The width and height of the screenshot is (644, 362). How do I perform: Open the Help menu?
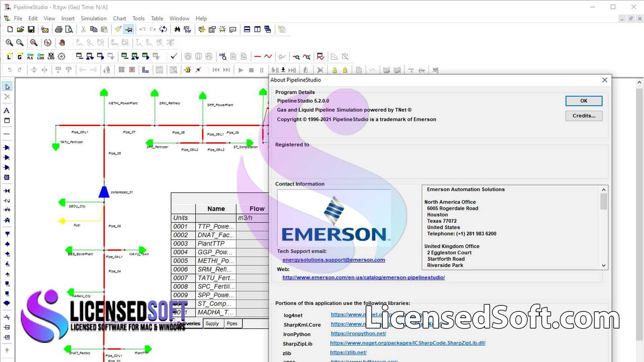(x=201, y=19)
